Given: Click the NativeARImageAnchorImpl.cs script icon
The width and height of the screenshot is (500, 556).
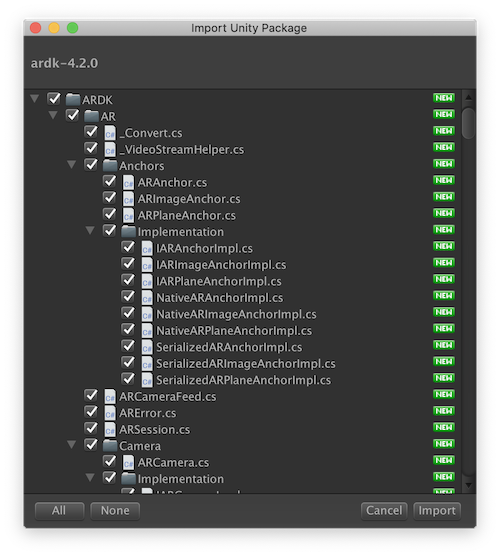Looking at the screenshot, I should [x=147, y=314].
